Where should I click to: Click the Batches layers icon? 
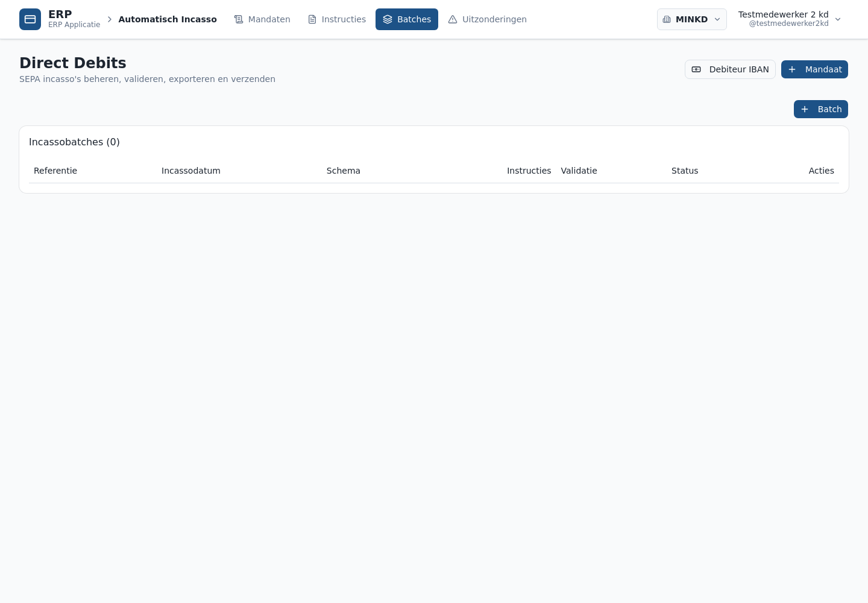tap(388, 19)
